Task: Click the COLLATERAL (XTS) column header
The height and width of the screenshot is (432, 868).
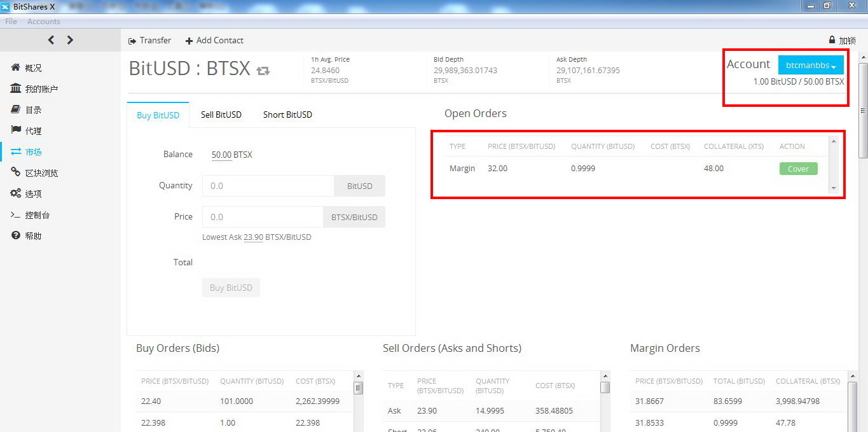Action: (734, 146)
